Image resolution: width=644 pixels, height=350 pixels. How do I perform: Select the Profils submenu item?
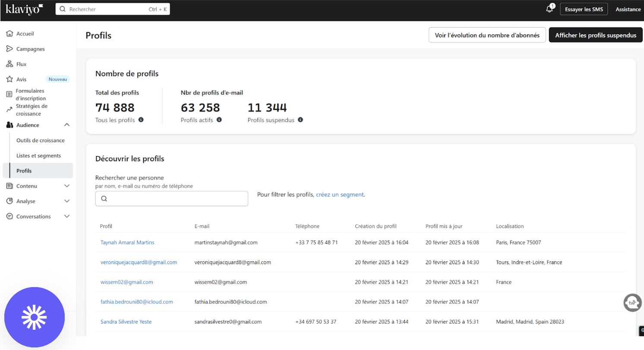coord(38,171)
